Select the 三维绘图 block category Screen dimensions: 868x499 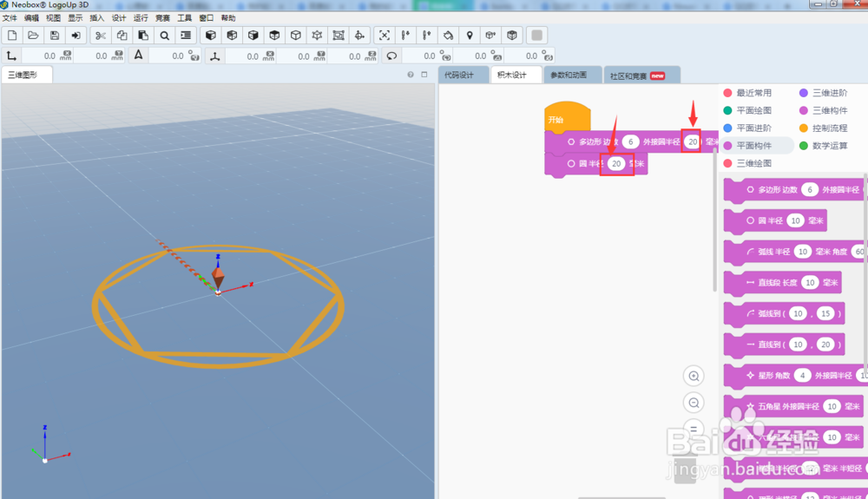pyautogui.click(x=748, y=163)
